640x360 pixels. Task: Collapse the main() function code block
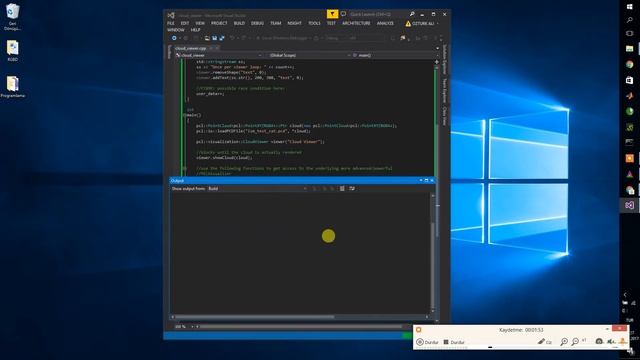[185, 115]
